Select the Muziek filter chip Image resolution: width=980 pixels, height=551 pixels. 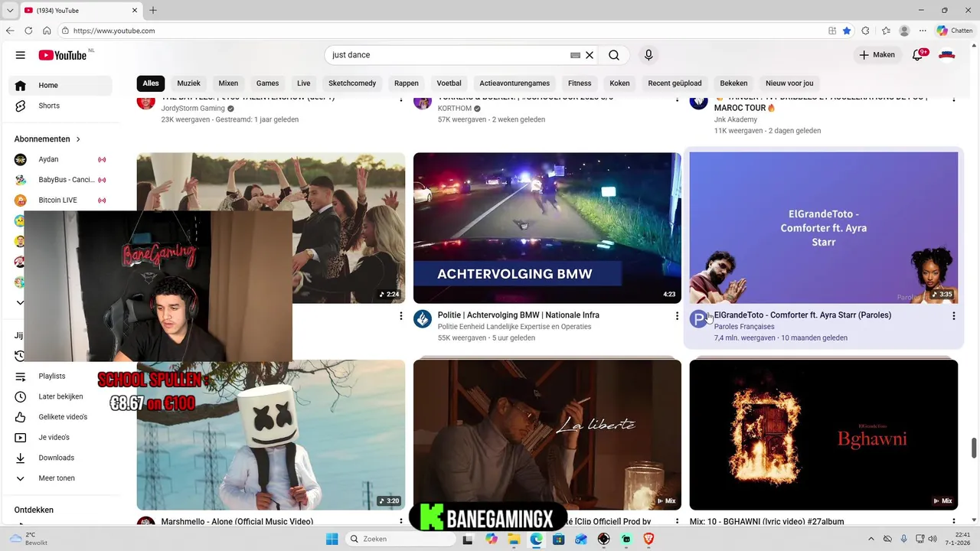click(x=188, y=83)
